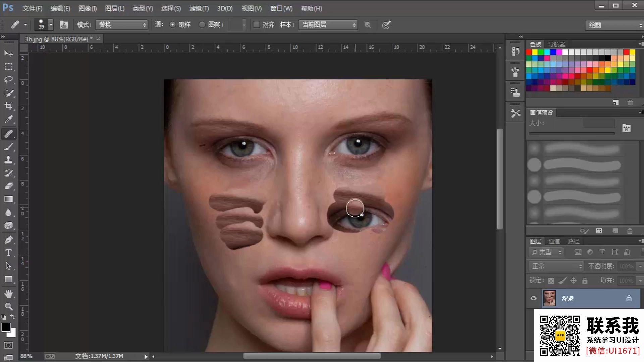Select the Pen tool
The width and height of the screenshot is (644, 362).
(8, 240)
